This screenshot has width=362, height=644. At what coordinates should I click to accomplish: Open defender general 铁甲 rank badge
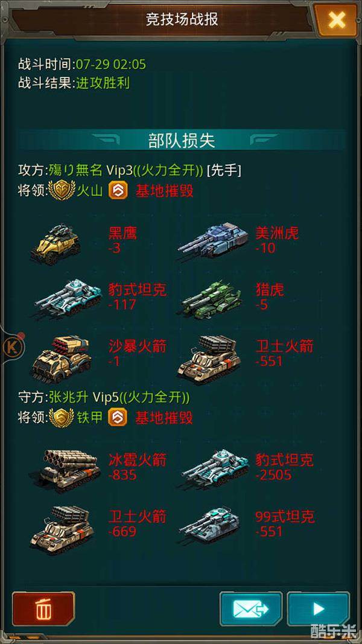[62, 417]
